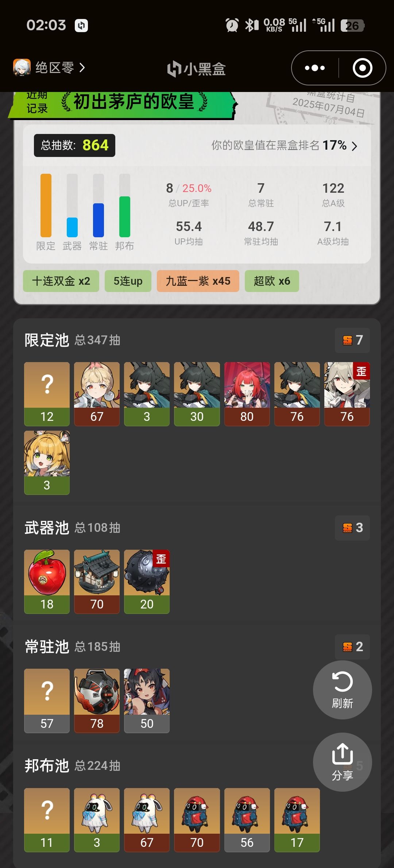
Task: Tap the S-rank count 7 badge in 限定池
Action: point(352,340)
